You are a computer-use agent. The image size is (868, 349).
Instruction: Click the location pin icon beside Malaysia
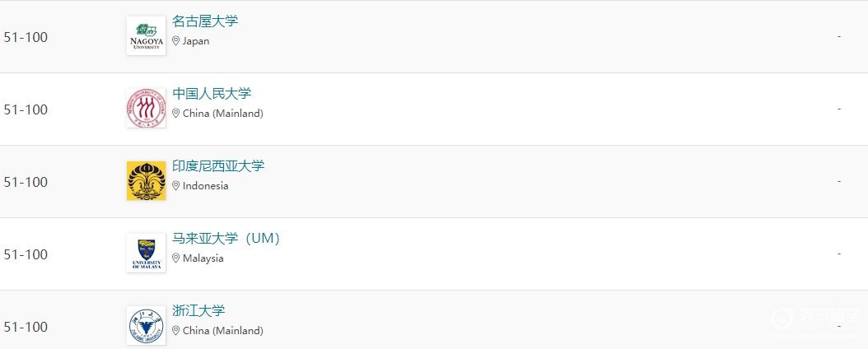click(176, 258)
